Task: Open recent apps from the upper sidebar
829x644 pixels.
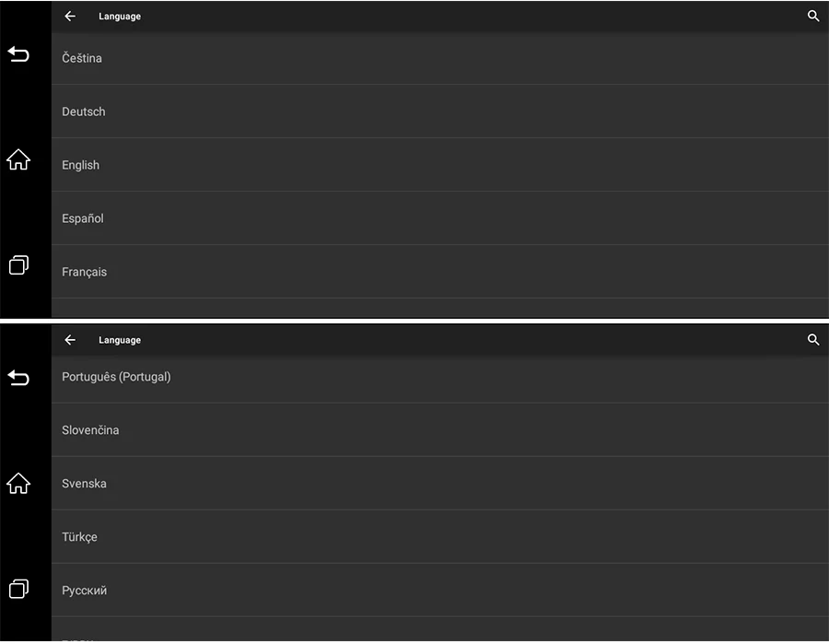Action: 18,265
